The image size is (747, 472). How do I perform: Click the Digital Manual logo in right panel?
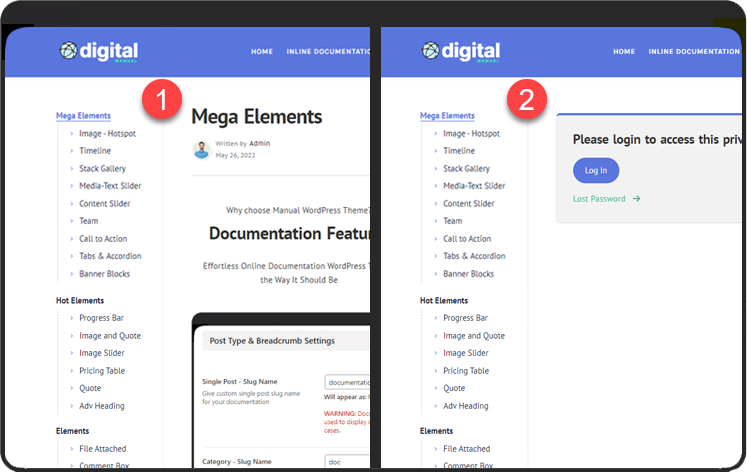coord(460,51)
